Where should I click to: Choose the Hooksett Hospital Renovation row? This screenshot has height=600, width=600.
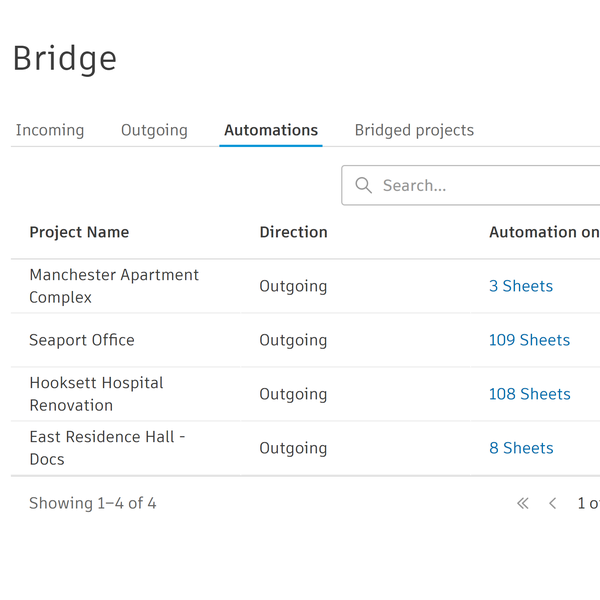click(96, 394)
